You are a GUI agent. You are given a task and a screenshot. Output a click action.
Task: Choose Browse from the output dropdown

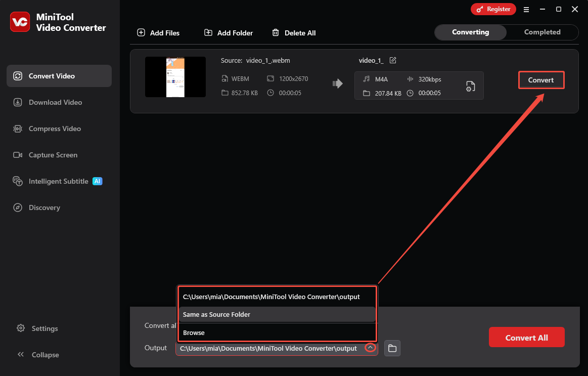point(193,332)
